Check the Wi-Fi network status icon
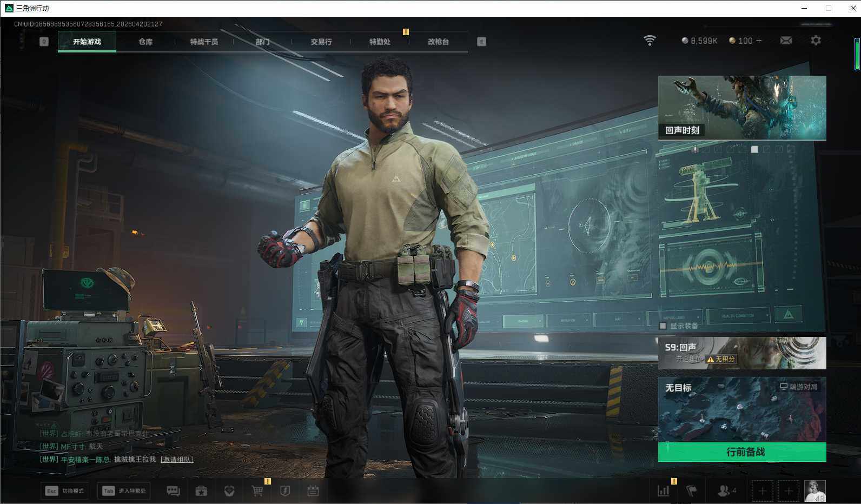 point(650,41)
